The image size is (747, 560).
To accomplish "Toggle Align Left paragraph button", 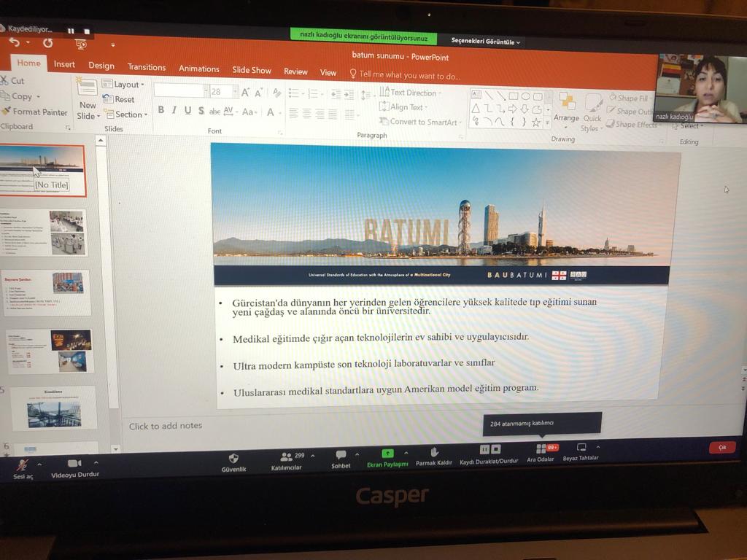I will [293, 114].
